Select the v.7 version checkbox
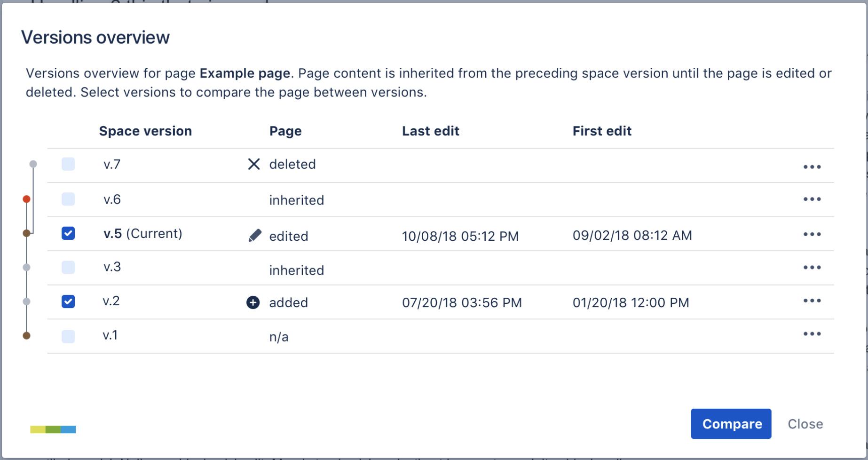Viewport: 868px width, 460px height. point(68,164)
